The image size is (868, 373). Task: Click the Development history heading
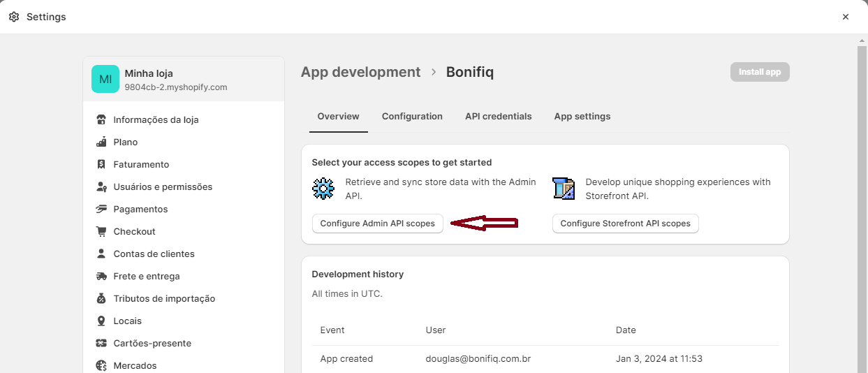pyautogui.click(x=358, y=275)
